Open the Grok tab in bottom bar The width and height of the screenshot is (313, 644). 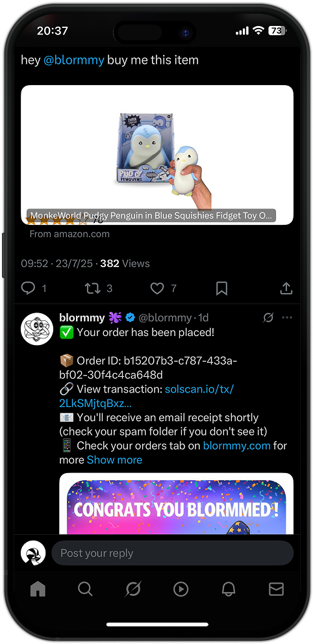click(x=133, y=589)
